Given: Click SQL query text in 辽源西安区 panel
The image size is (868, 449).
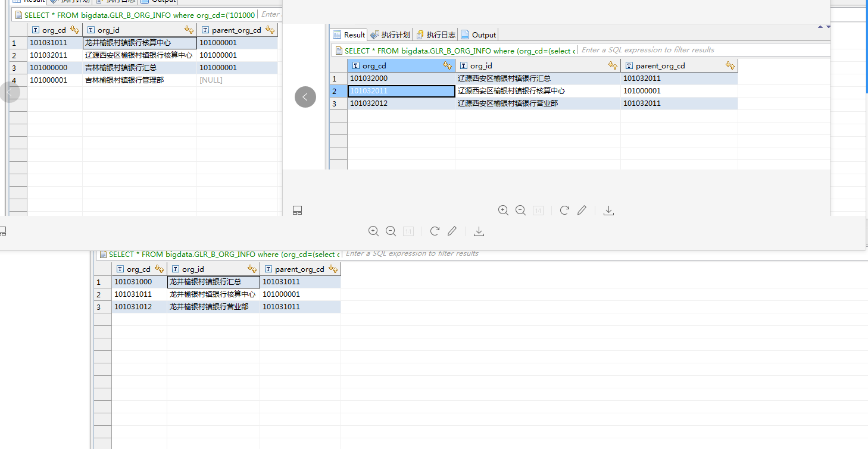Looking at the screenshot, I should pos(460,51).
